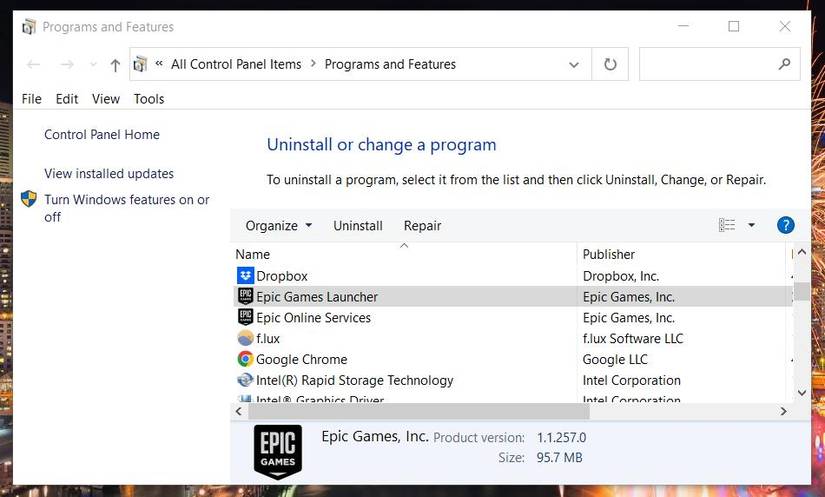Open the help question mark icon
The width and height of the screenshot is (825, 497).
pyautogui.click(x=786, y=225)
